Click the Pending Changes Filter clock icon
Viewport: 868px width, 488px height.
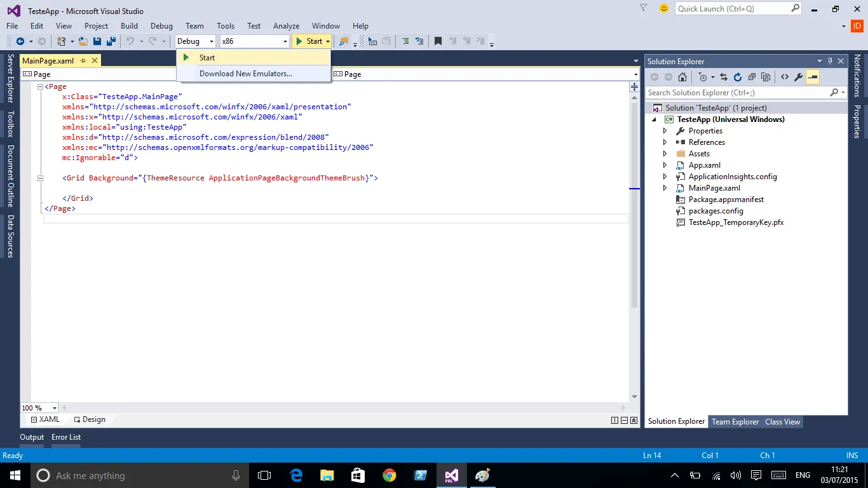[703, 77]
